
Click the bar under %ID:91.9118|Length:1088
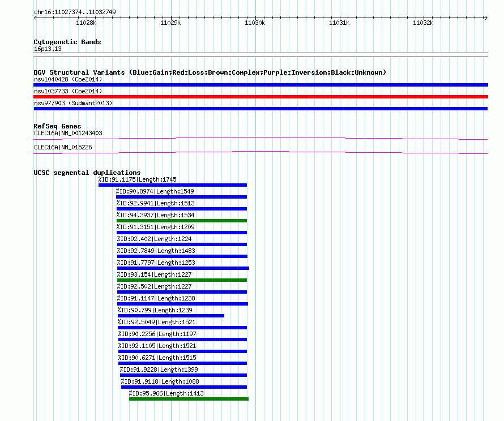pyautogui.click(x=184, y=387)
